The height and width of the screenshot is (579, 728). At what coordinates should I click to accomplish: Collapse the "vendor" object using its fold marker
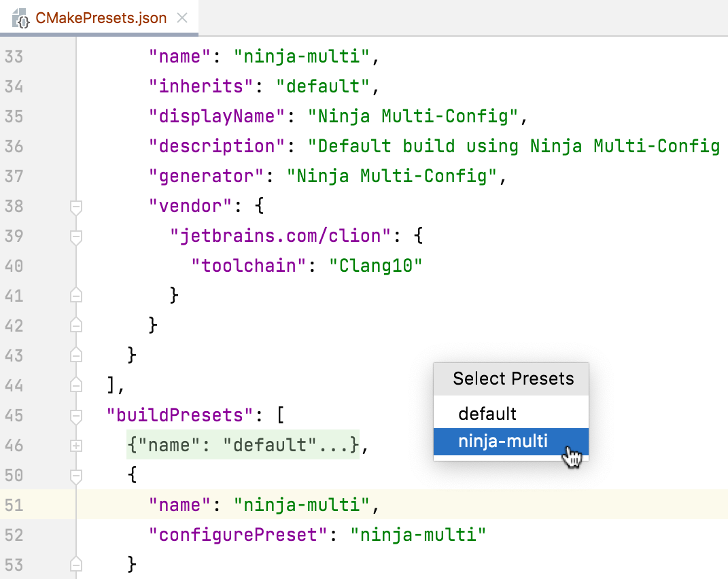click(x=75, y=206)
